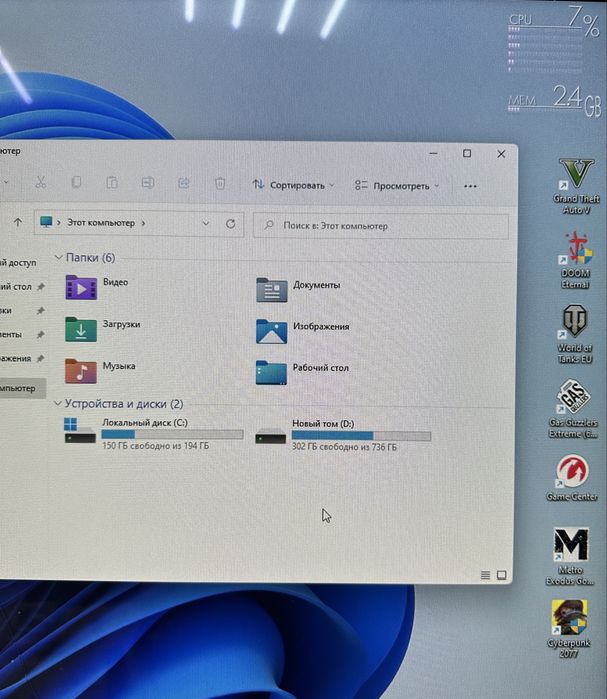
Task: Open Game Center desktop shortcut
Action: click(572, 478)
